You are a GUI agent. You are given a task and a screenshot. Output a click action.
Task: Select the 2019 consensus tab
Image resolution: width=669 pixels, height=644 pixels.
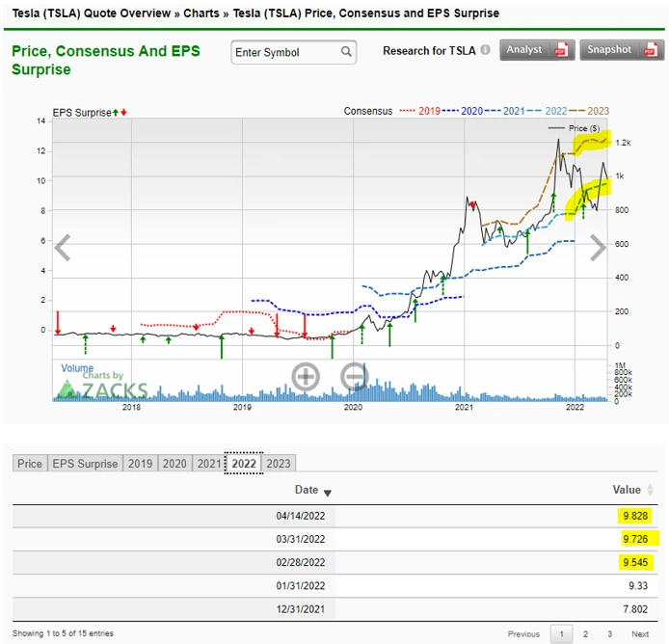(140, 464)
